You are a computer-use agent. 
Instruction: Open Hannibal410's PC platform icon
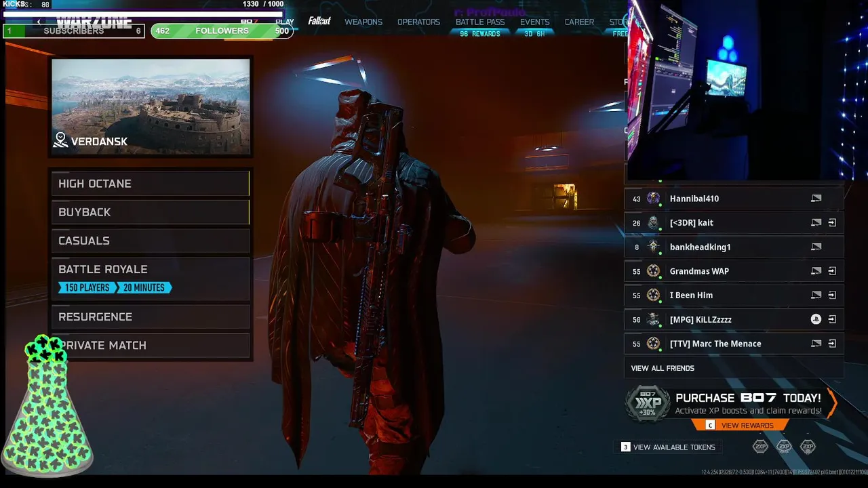pyautogui.click(x=816, y=199)
